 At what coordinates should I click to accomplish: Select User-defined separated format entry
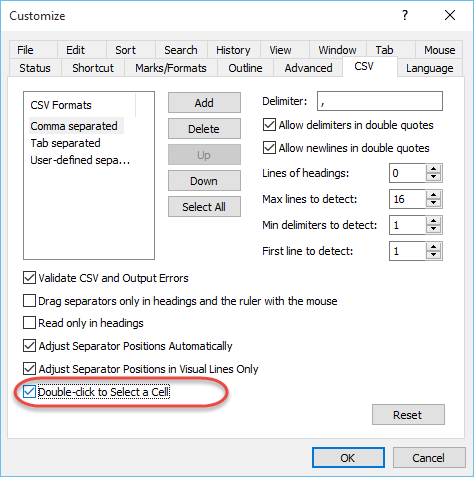click(x=80, y=160)
